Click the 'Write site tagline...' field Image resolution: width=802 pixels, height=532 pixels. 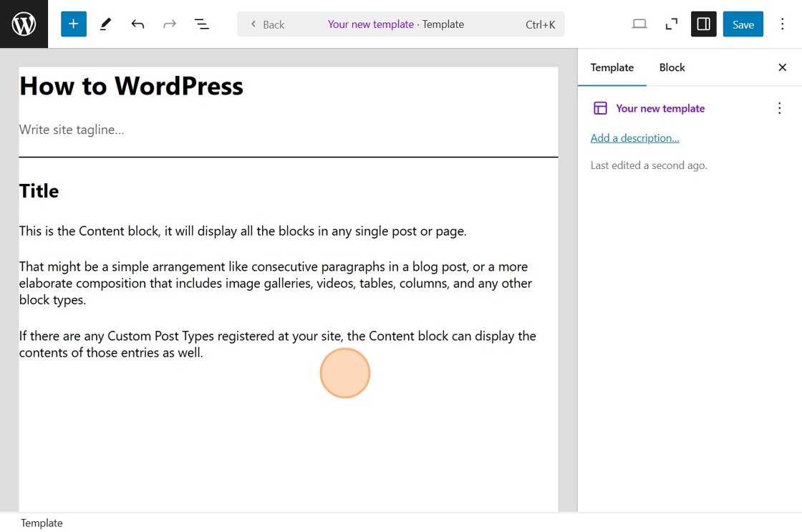289,130
